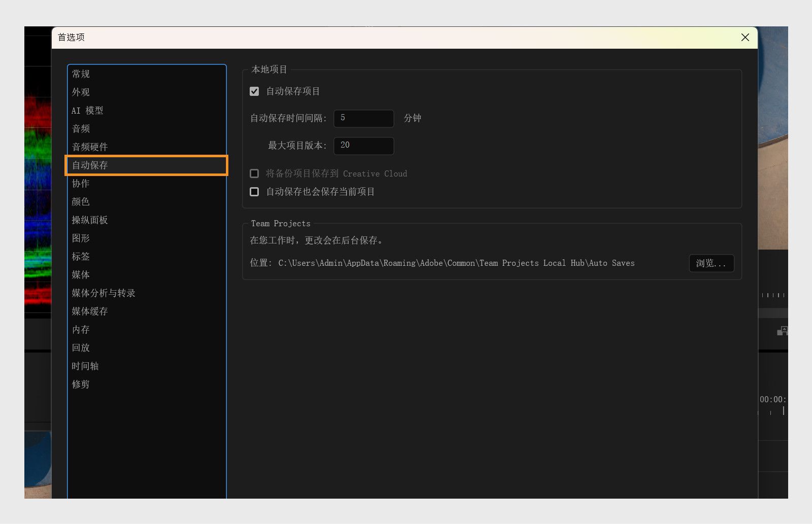Open the 时间轴 preferences
The image size is (812, 524).
tap(147, 366)
